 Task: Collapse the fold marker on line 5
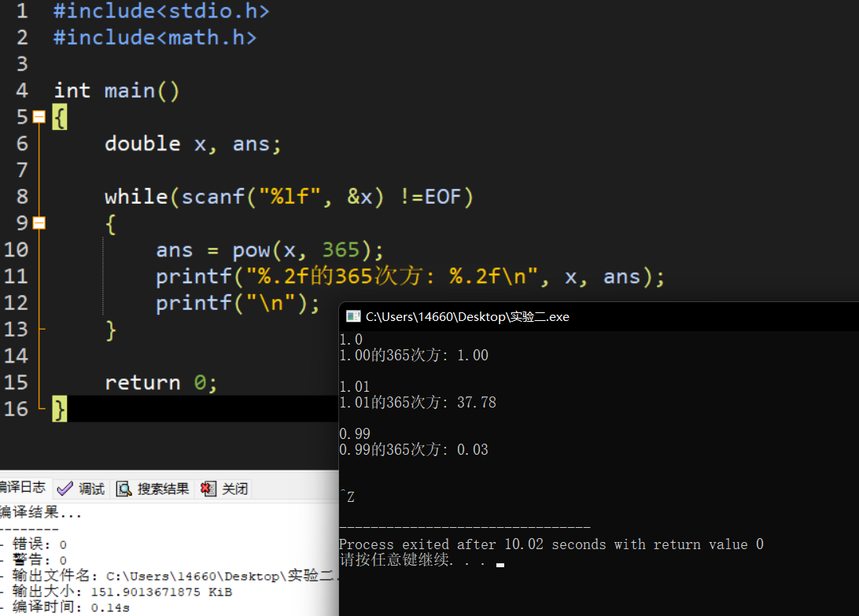click(39, 116)
